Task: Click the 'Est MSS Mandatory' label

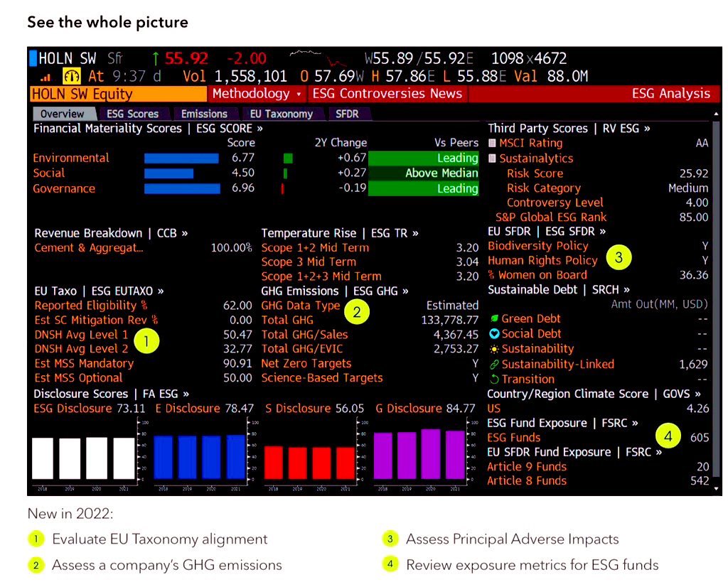Action: click(84, 363)
